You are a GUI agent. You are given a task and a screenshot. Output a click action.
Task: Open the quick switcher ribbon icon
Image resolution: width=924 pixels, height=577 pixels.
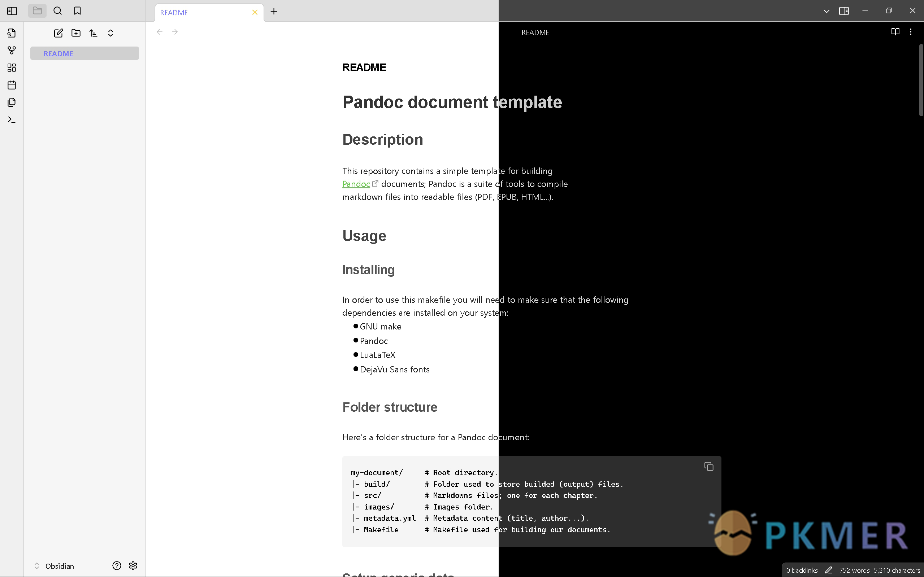[x=12, y=33]
